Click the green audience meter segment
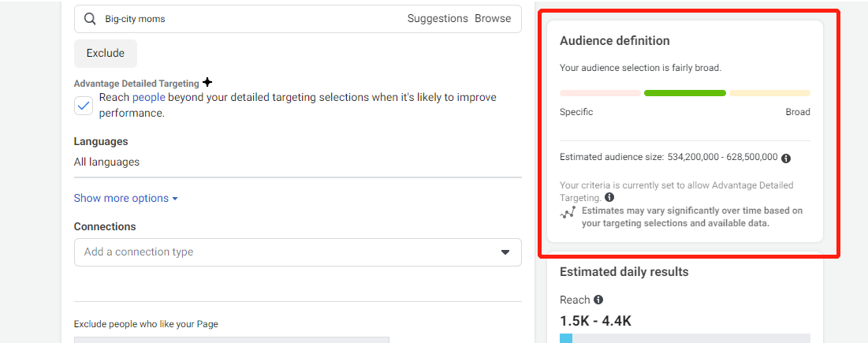 pyautogui.click(x=685, y=93)
